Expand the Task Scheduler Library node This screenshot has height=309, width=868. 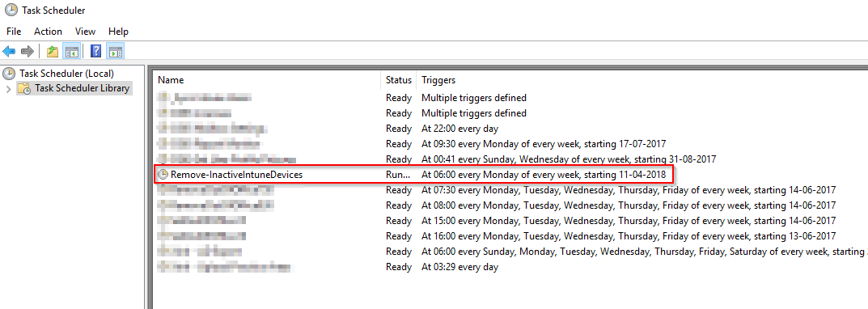tap(8, 88)
